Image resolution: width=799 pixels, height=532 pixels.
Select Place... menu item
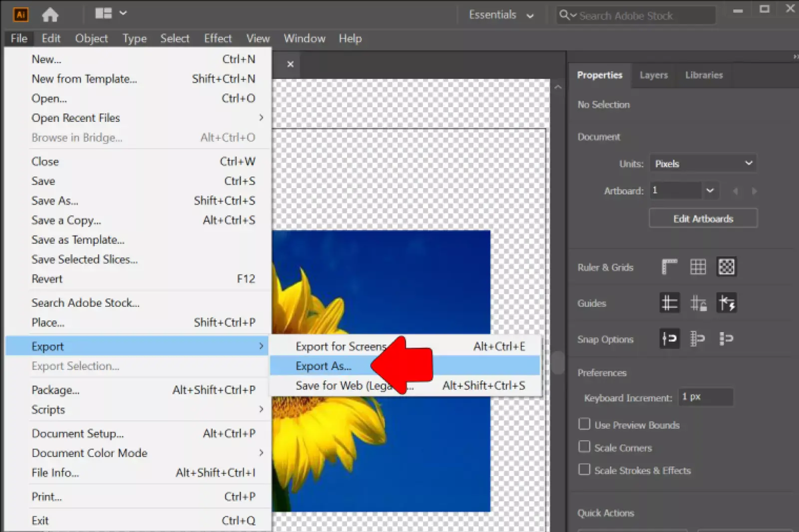[138, 322]
